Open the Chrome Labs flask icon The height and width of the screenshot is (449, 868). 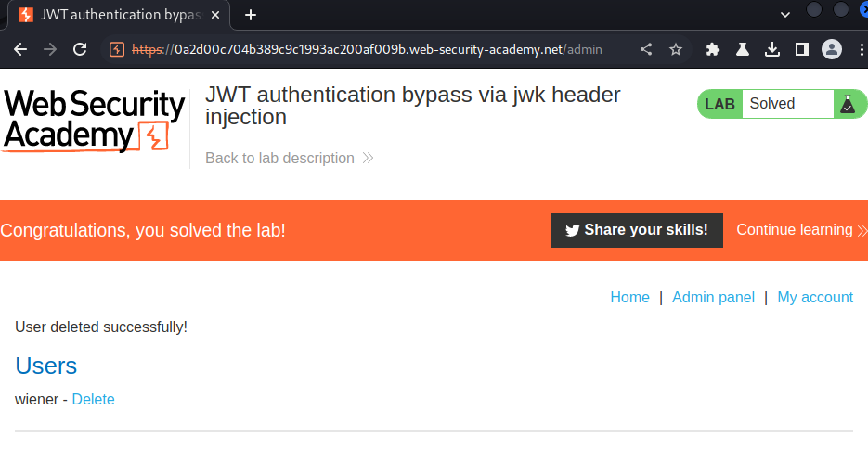pos(743,49)
